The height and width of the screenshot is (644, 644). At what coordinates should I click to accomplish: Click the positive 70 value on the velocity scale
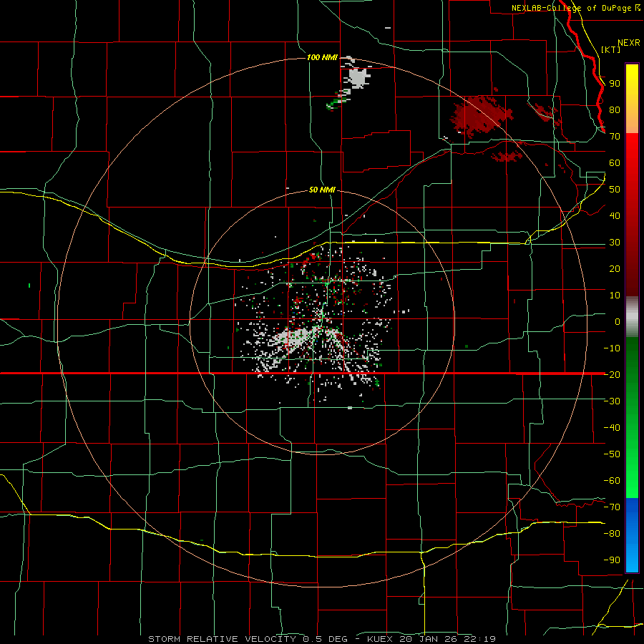615,137
